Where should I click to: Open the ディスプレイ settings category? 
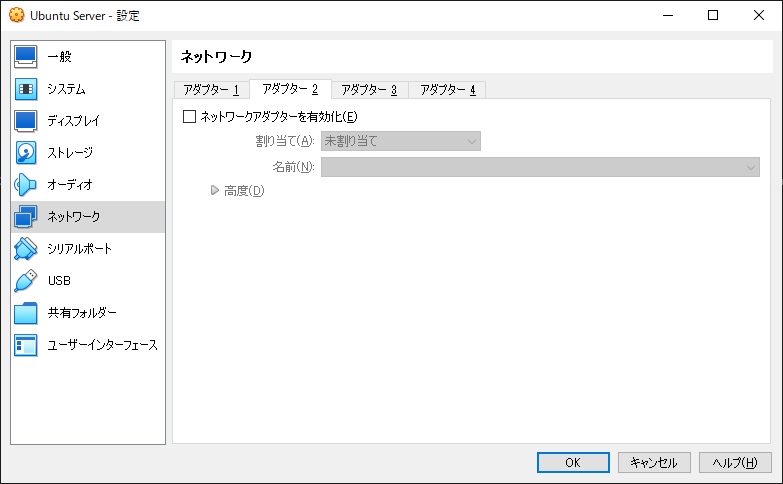(x=88, y=121)
